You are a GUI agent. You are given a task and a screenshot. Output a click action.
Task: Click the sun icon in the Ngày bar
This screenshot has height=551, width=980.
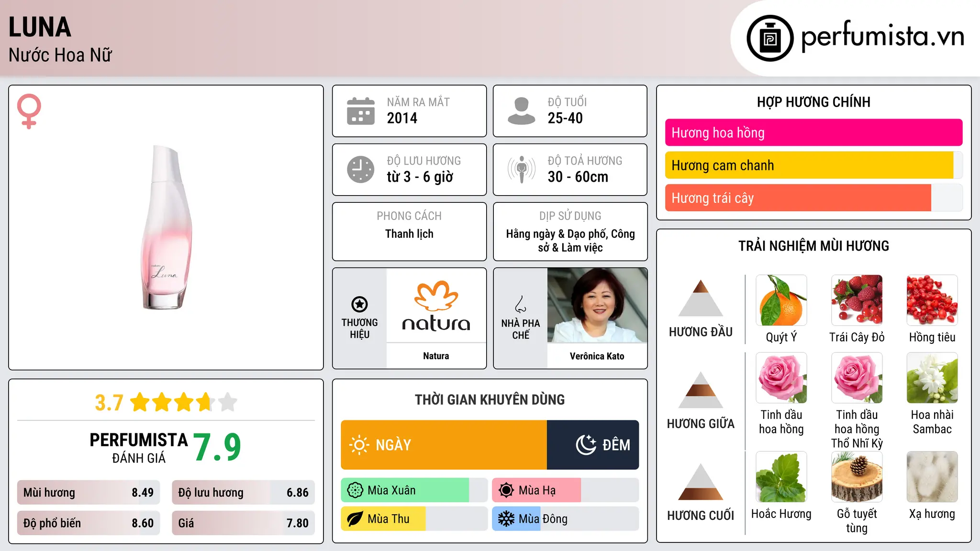coord(359,445)
